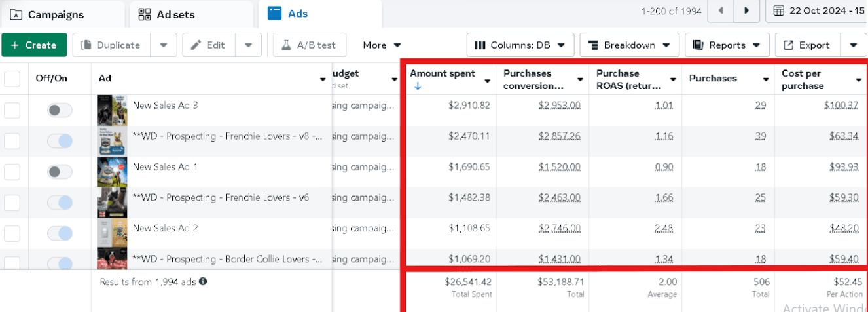Viewport: 868px width, 312px height.
Task: Open the Columns: DB dropdown
Action: (520, 45)
